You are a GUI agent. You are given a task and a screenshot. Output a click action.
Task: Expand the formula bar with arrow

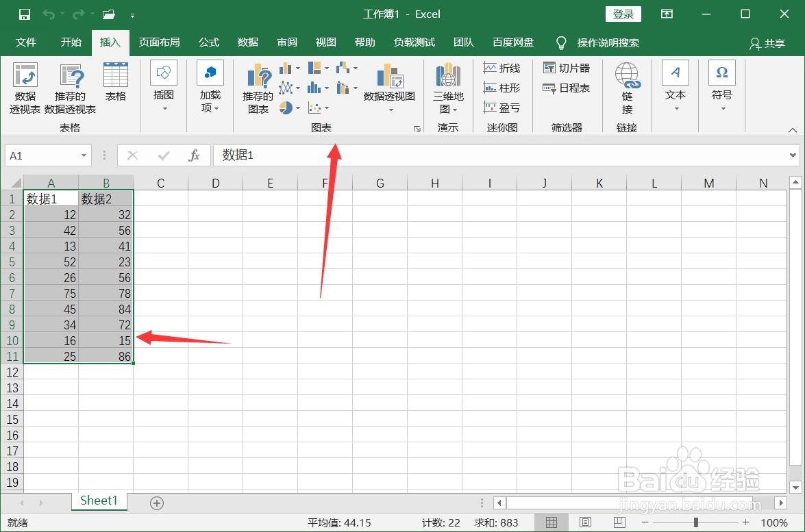[793, 155]
